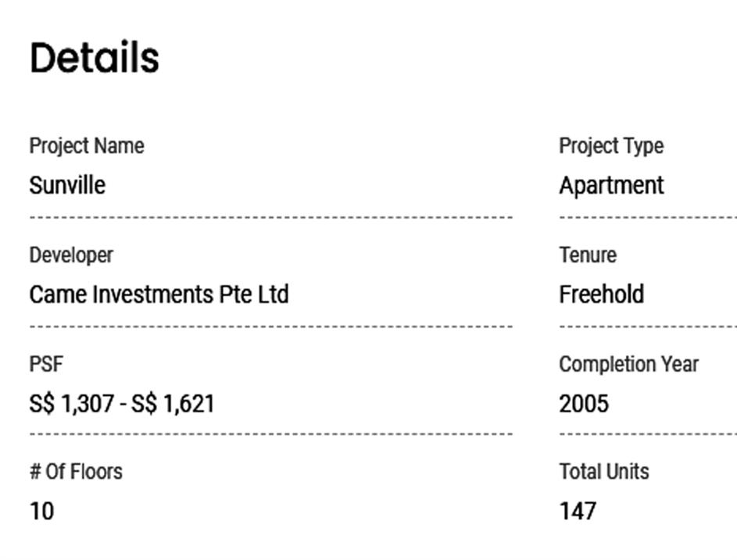Select the Freehold tenure value
Screen dimensions: 737x560
pos(602,294)
